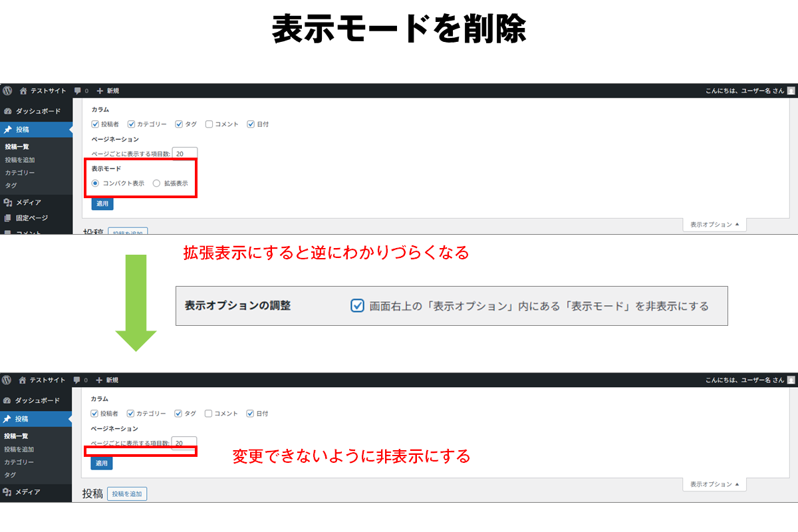Uncheck 日付 column checkbox in upper screenshot
The height and width of the screenshot is (532, 798).
point(251,124)
